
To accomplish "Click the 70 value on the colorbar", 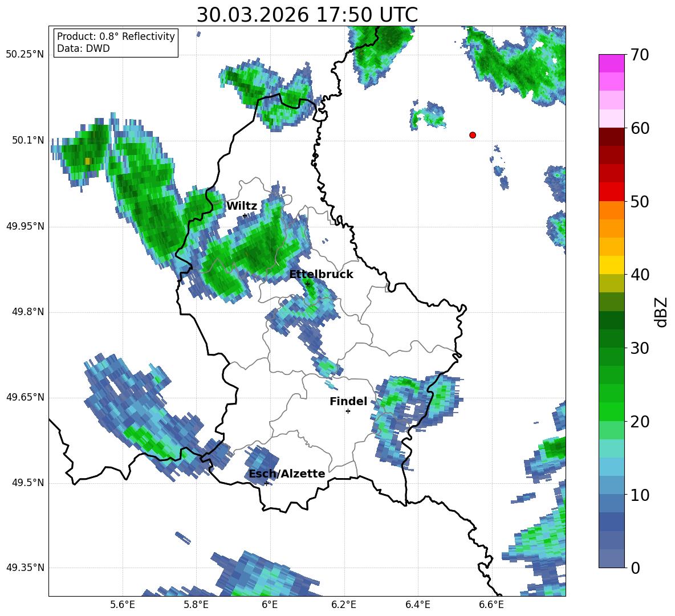I will click(x=640, y=55).
